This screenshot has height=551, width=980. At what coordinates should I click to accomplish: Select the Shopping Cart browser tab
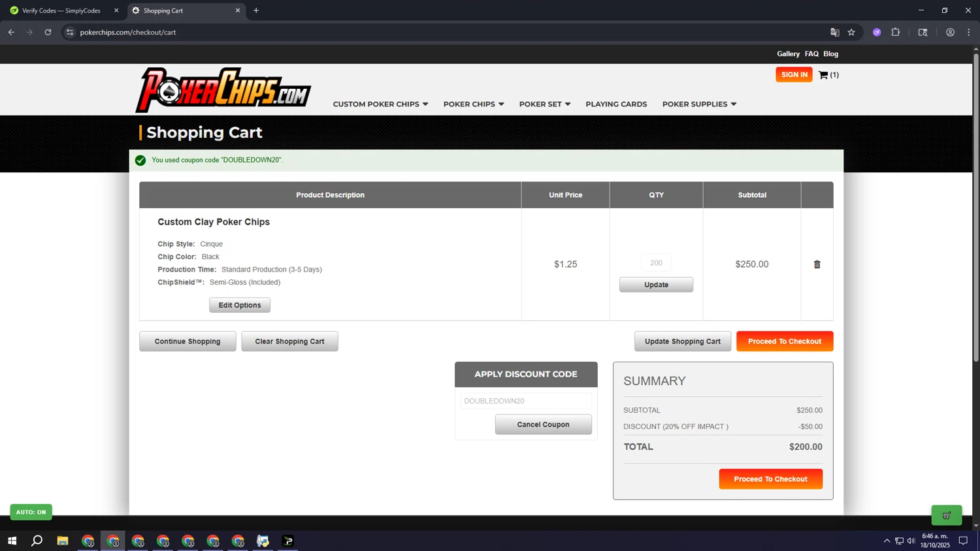tap(186, 10)
